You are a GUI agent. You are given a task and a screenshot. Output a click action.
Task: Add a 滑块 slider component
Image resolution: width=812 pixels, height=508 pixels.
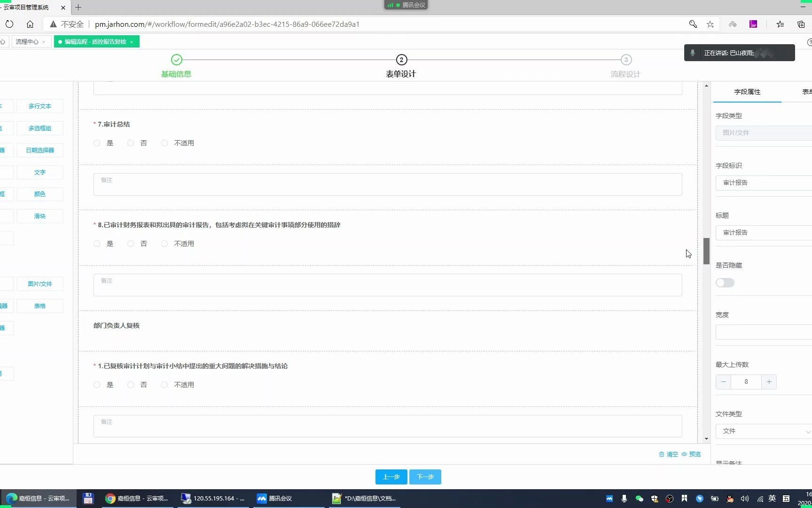point(40,216)
